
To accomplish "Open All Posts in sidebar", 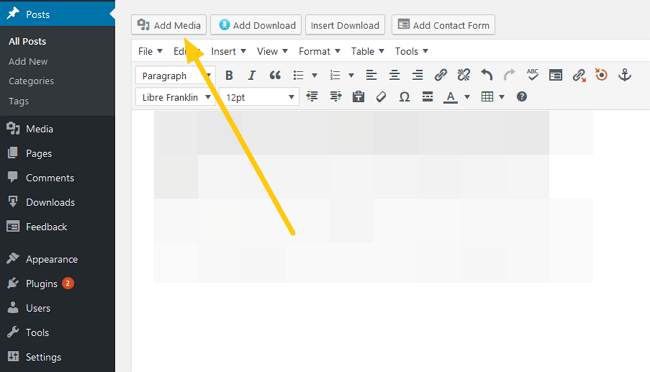I will coord(27,41).
